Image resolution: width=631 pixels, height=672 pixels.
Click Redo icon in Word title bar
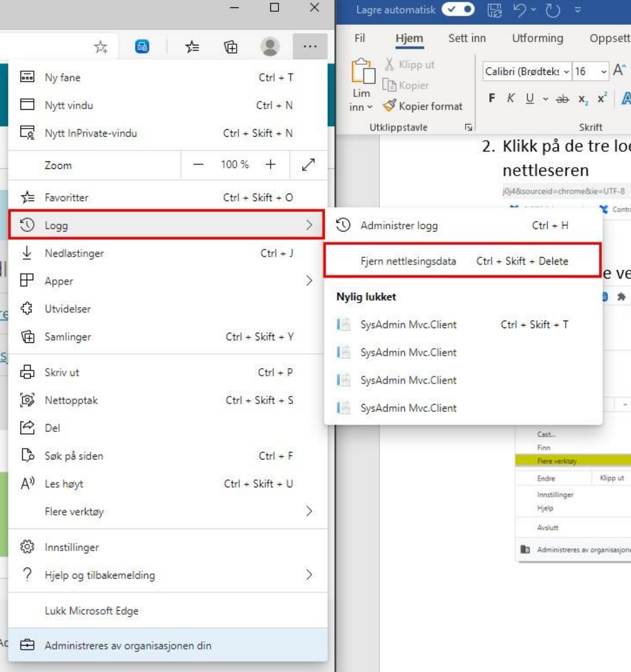point(552,10)
